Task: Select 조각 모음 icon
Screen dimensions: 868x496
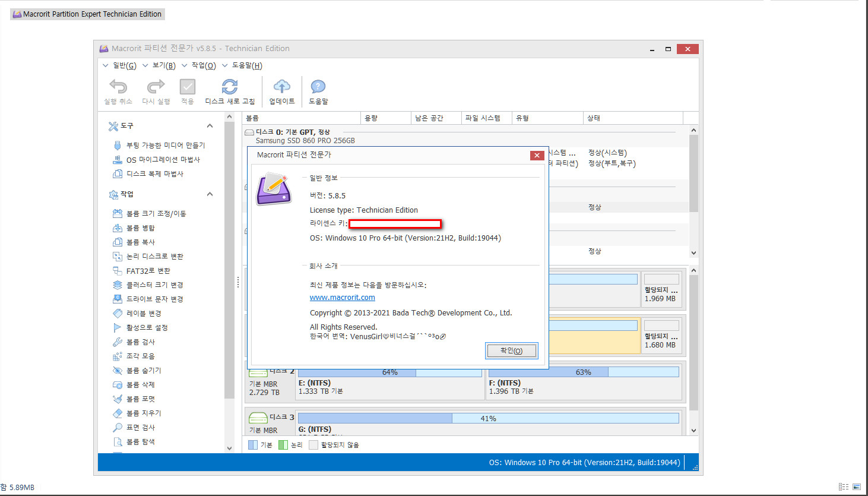Action: coord(118,356)
